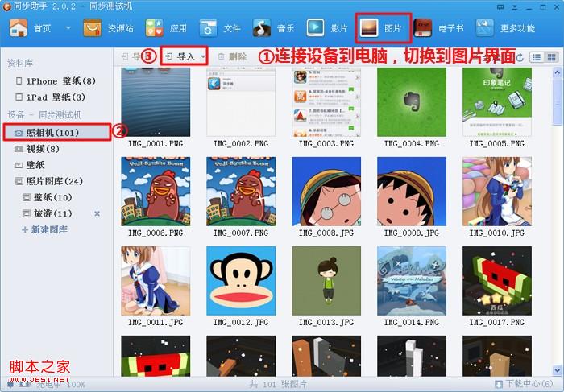
Task: Select thumbnail IMG_0006.PNG
Action: [x=156, y=192]
